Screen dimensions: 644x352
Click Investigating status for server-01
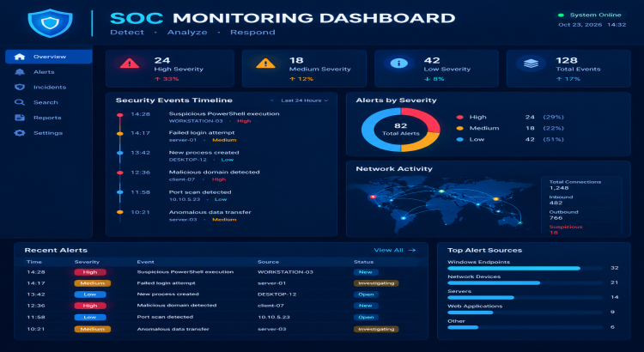coord(376,283)
